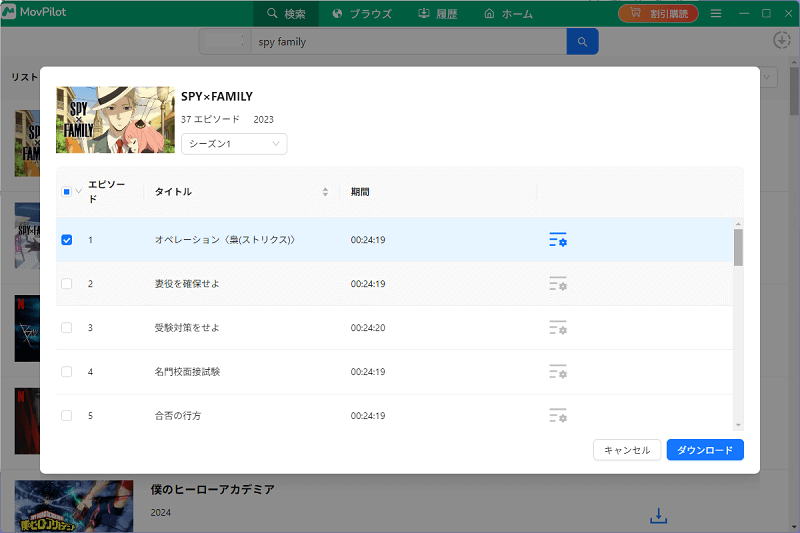The width and height of the screenshot is (800, 533).
Task: Open the partly hidden dropdown at the list's right
Action: tap(768, 78)
